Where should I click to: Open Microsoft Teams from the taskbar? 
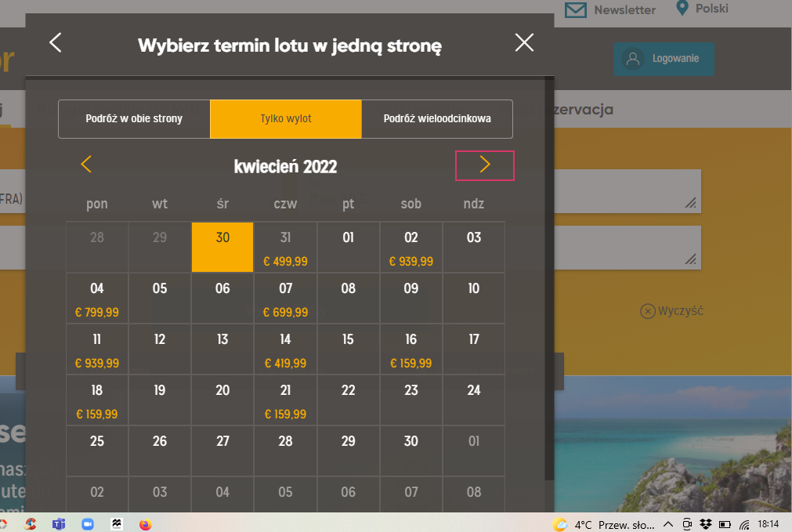[x=59, y=524]
